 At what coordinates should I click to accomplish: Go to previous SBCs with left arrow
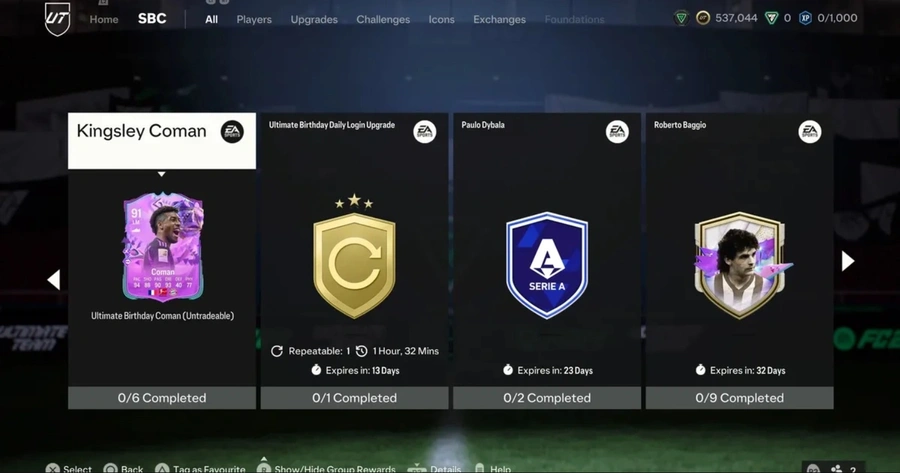pyautogui.click(x=54, y=280)
